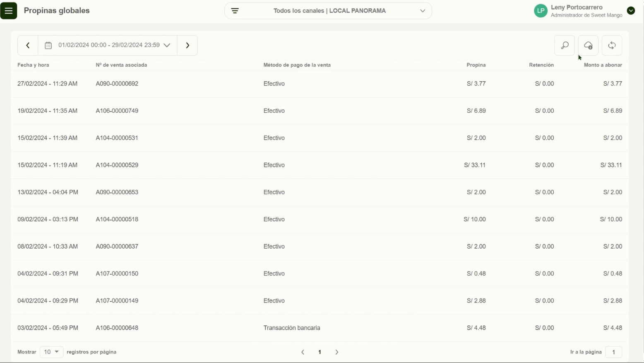Go to previous pagination page
The width and height of the screenshot is (644, 363).
point(303,352)
